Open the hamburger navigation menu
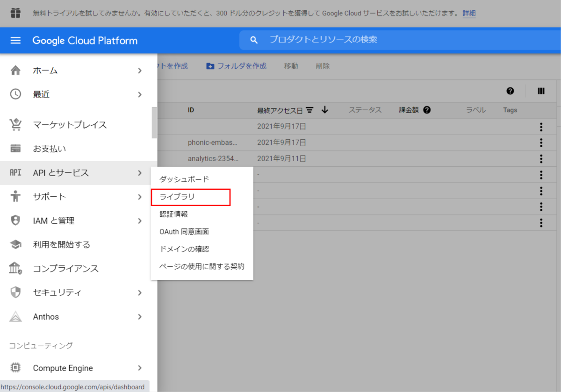The image size is (561, 392). (15, 41)
